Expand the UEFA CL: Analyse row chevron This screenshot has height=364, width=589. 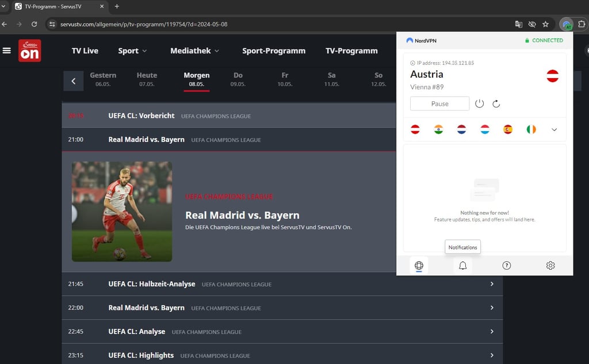492,331
